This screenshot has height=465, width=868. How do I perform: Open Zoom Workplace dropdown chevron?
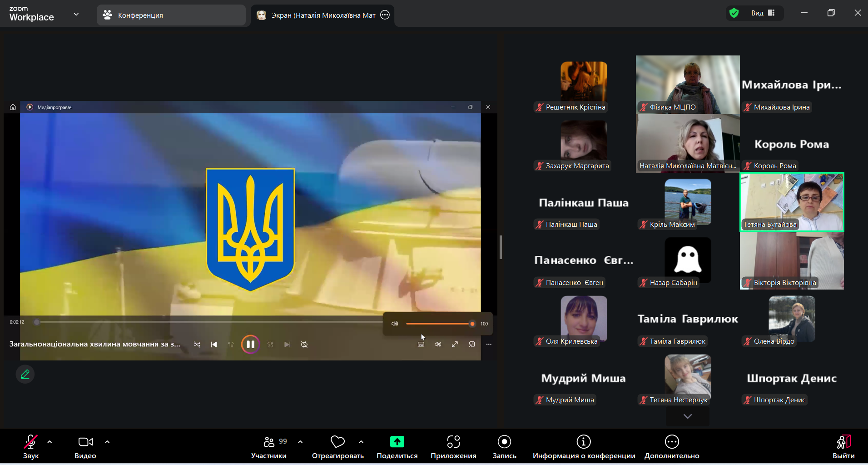pyautogui.click(x=76, y=15)
